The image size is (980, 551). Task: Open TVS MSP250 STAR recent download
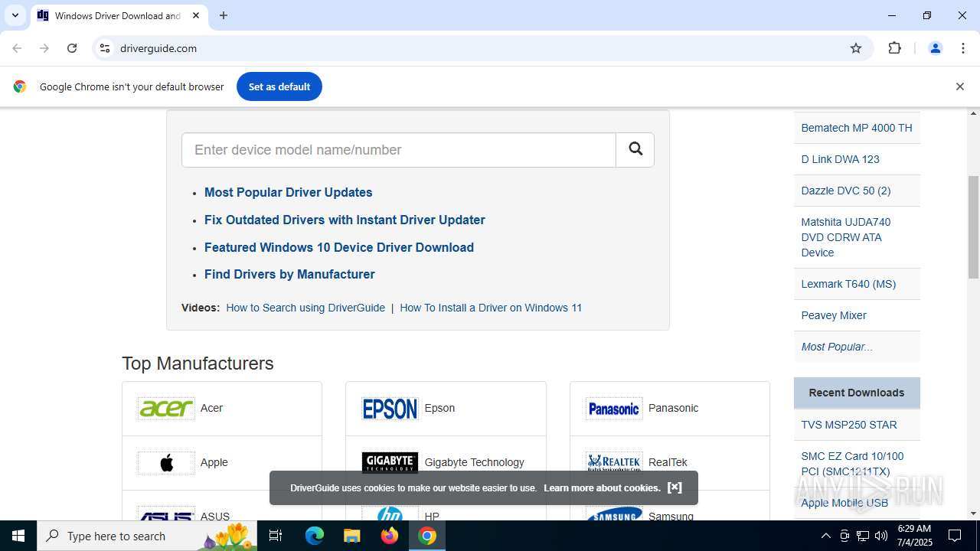[x=849, y=425]
